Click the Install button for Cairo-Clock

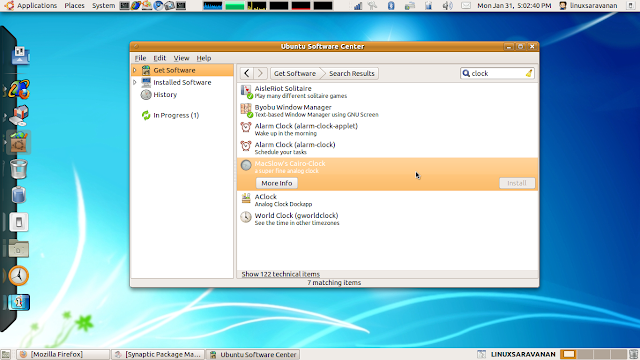[517, 183]
